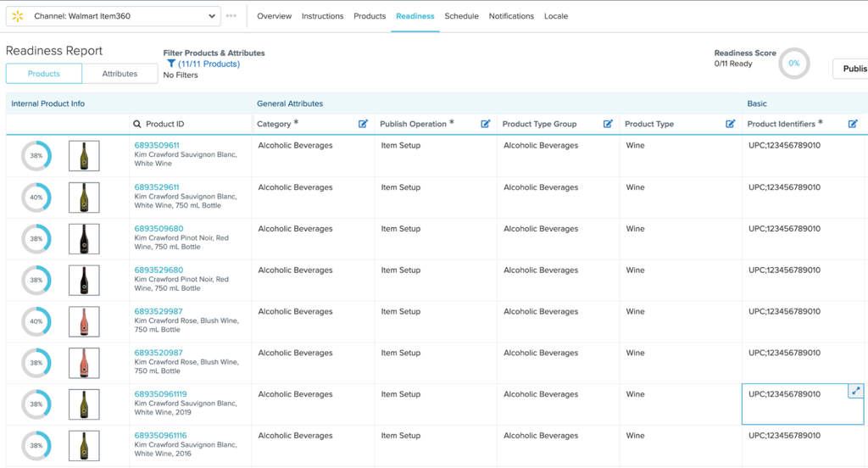Open thumbnail for product 6893509680
The height and width of the screenshot is (468, 868).
(84, 239)
